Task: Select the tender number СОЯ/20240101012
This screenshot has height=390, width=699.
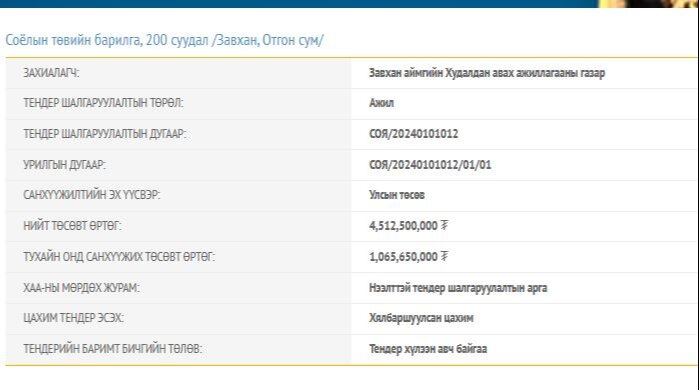Action: click(x=413, y=134)
